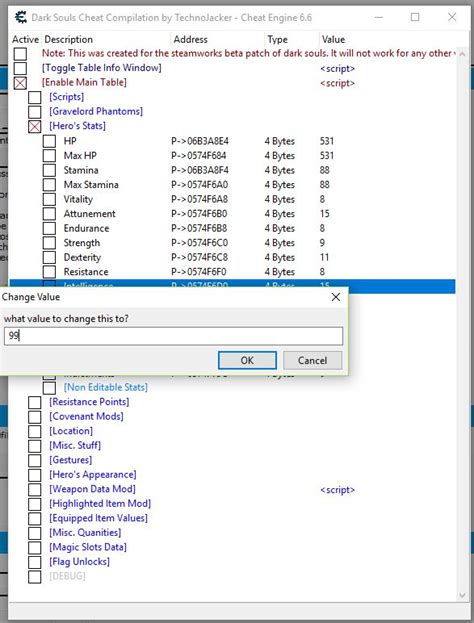Expand the Gestures group checkbox

point(35,460)
